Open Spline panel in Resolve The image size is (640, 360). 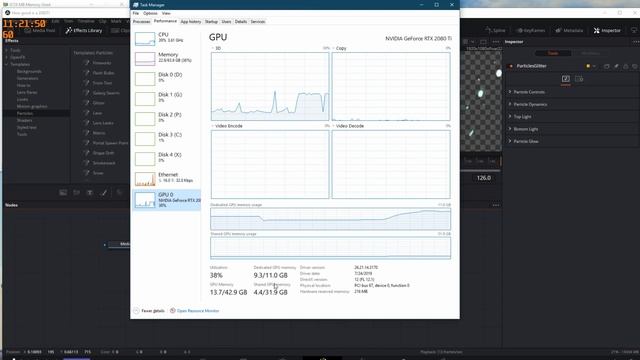496,31
